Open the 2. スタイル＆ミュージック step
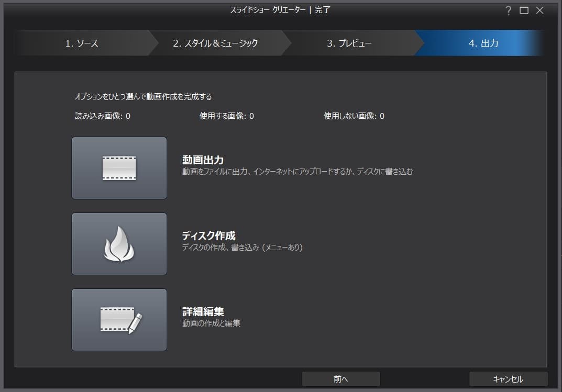 coord(216,43)
